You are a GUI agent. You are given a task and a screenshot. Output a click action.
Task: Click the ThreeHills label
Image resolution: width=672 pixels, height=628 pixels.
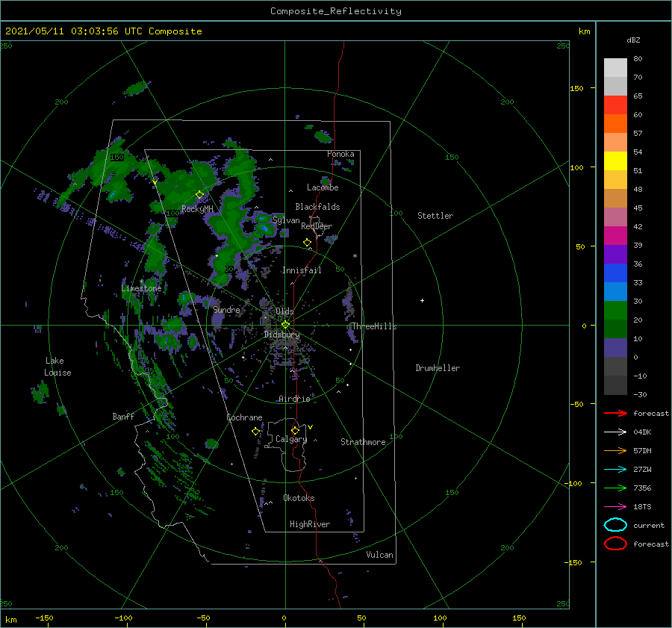tap(374, 326)
